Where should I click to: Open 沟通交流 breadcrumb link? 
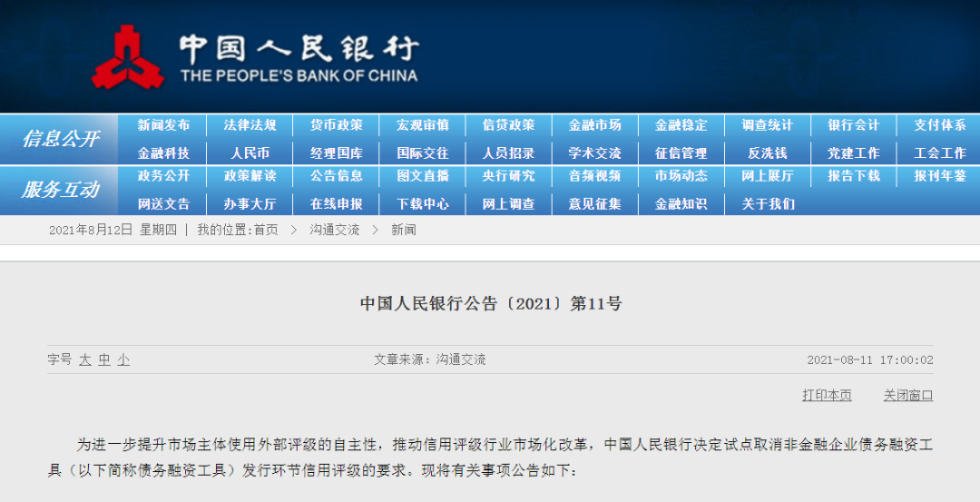pos(334,230)
